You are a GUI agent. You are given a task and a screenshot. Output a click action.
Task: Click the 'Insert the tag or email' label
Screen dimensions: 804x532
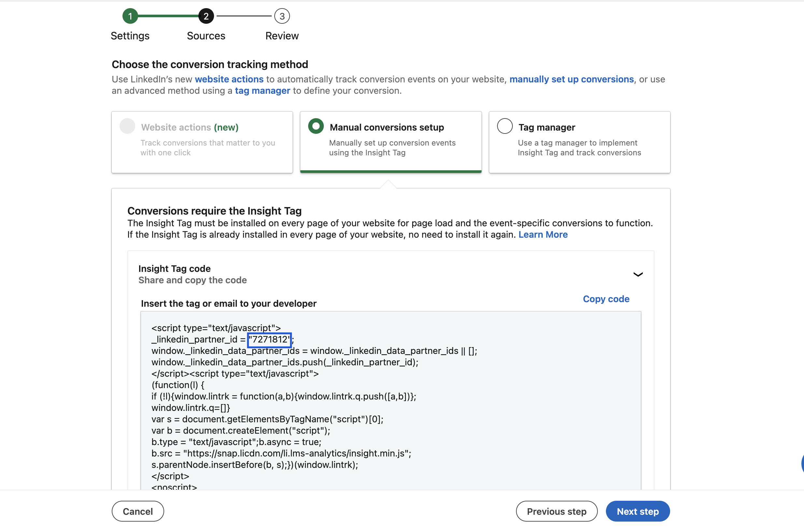pyautogui.click(x=229, y=303)
